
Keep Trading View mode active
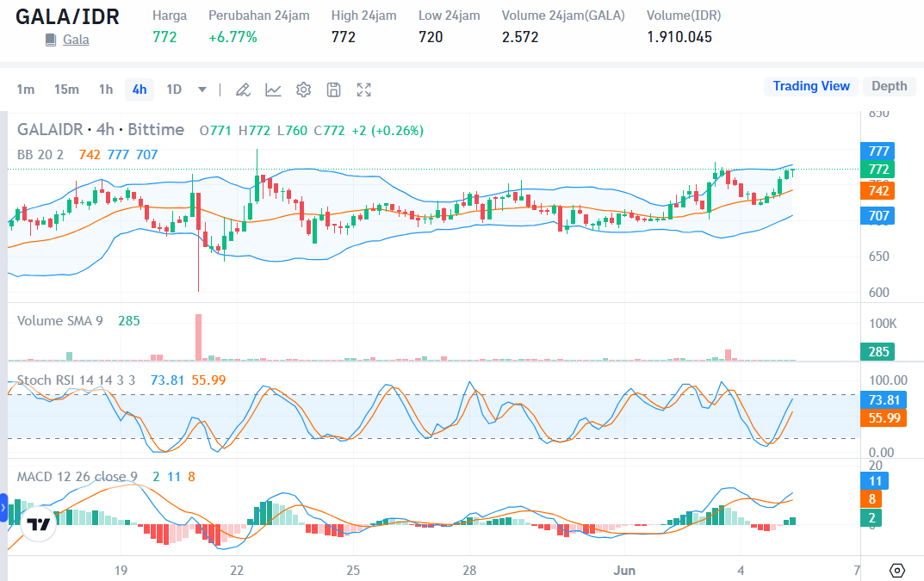pos(810,85)
